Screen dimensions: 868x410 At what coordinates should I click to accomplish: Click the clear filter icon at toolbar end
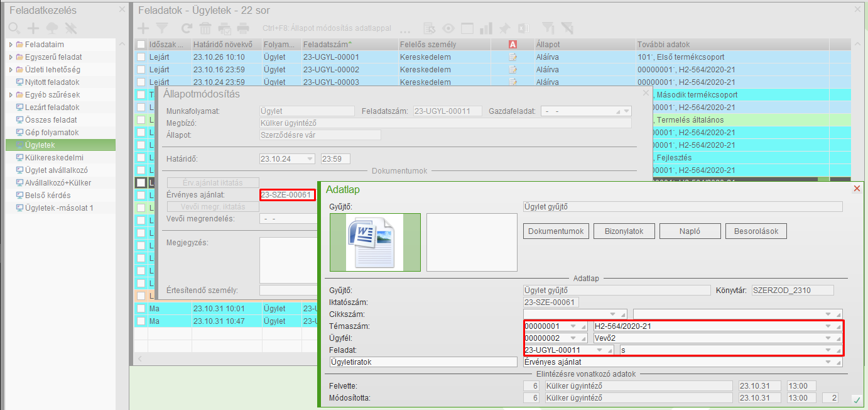pyautogui.click(x=567, y=28)
